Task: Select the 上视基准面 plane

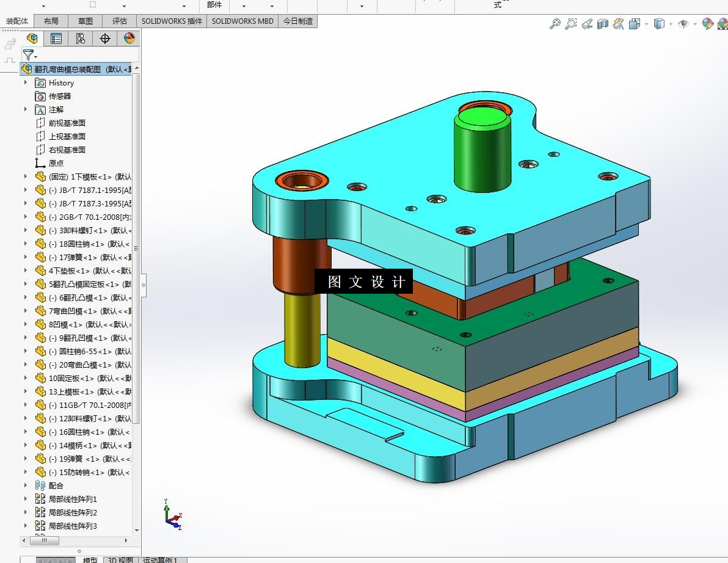Action: (67, 136)
